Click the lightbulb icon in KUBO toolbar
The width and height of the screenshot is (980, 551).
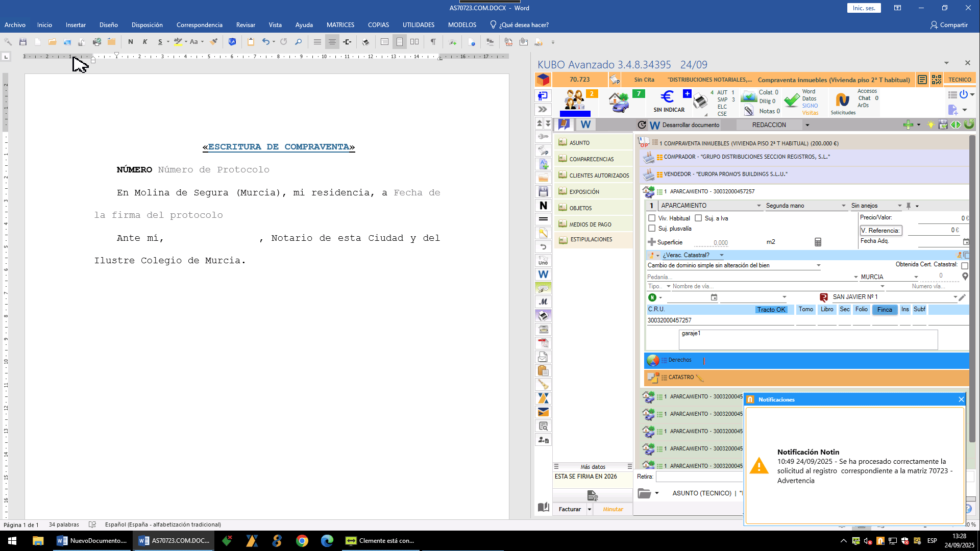point(930,125)
